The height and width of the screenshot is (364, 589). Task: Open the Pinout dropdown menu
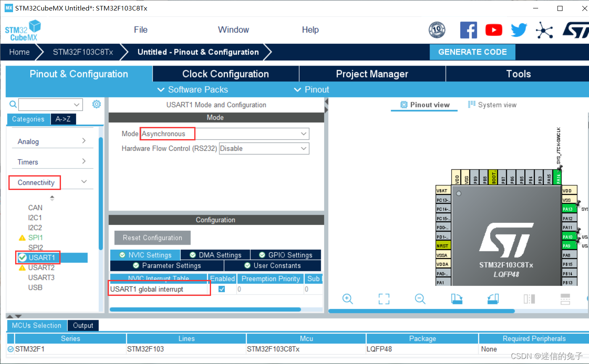pos(312,90)
